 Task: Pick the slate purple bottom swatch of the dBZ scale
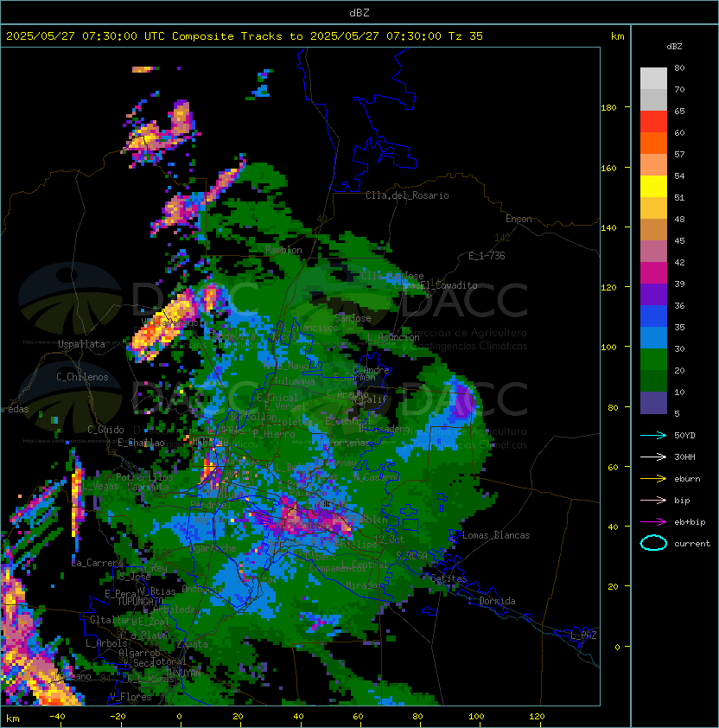[x=653, y=403]
